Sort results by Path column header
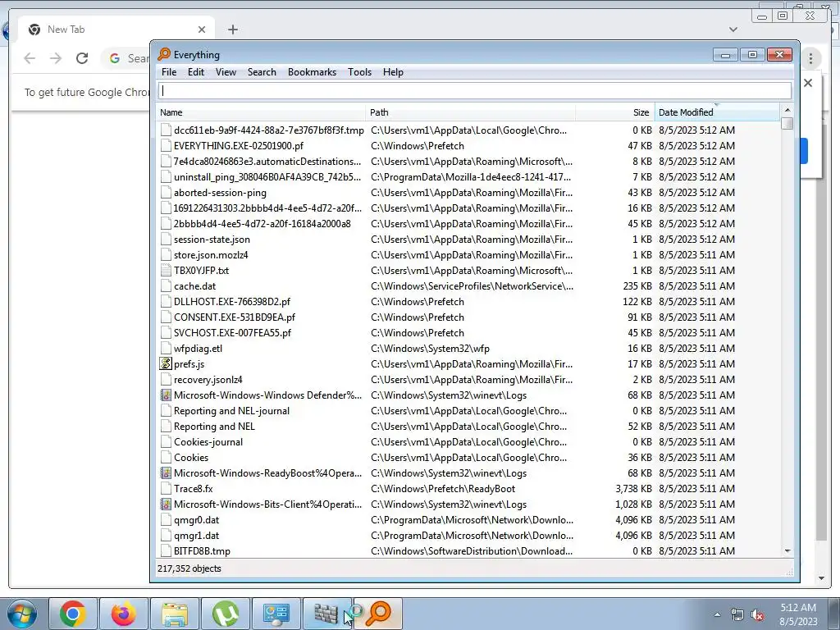This screenshot has height=630, width=840. pyautogui.click(x=471, y=112)
